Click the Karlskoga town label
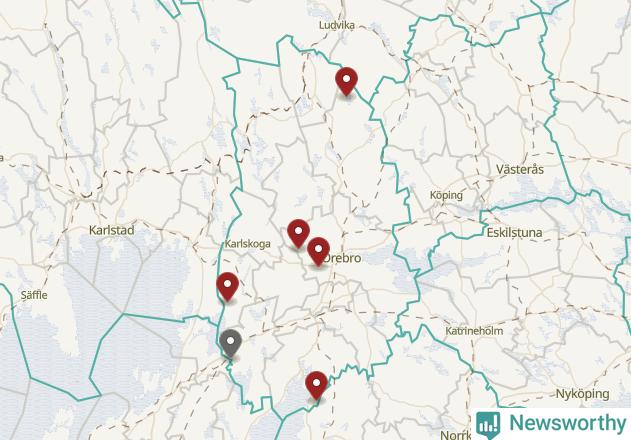The width and height of the screenshot is (631, 440). click(247, 244)
